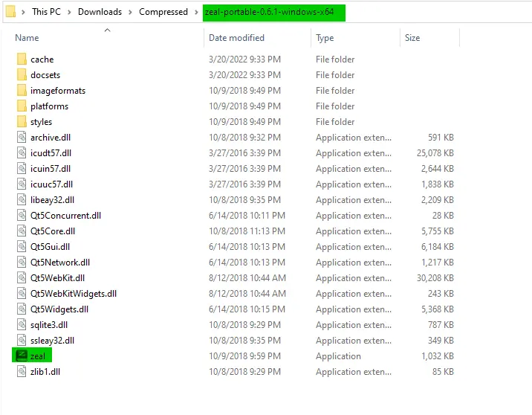Select the file named Qt5Core.dll
532x415 pixels.
click(x=53, y=231)
